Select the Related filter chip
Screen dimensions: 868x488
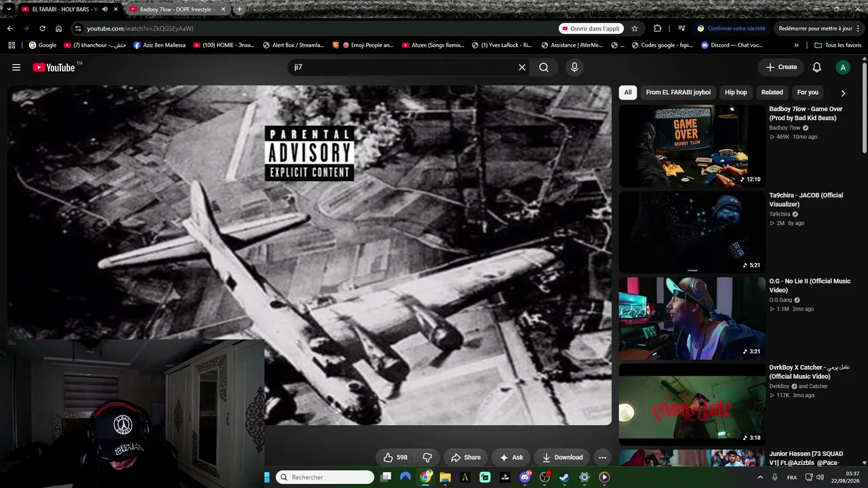tap(772, 92)
